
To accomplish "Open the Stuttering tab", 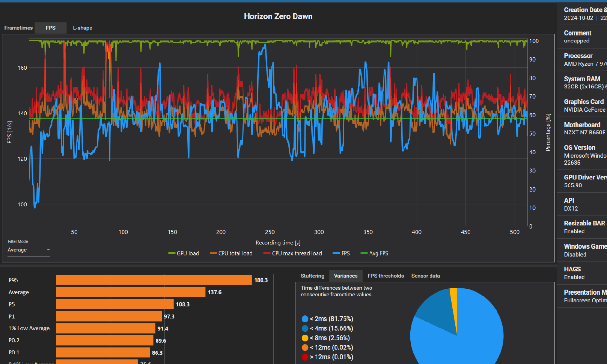I will [312, 276].
